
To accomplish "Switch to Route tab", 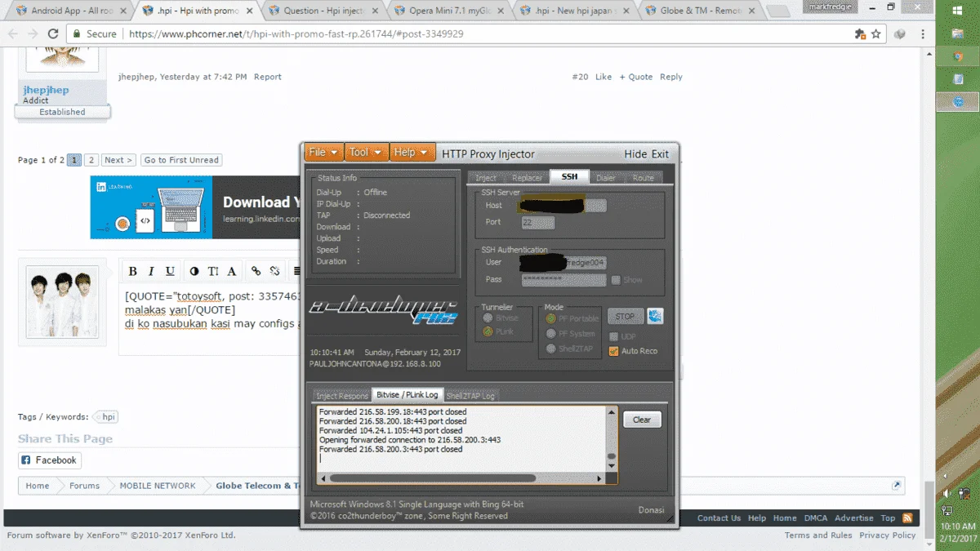I will click(643, 177).
